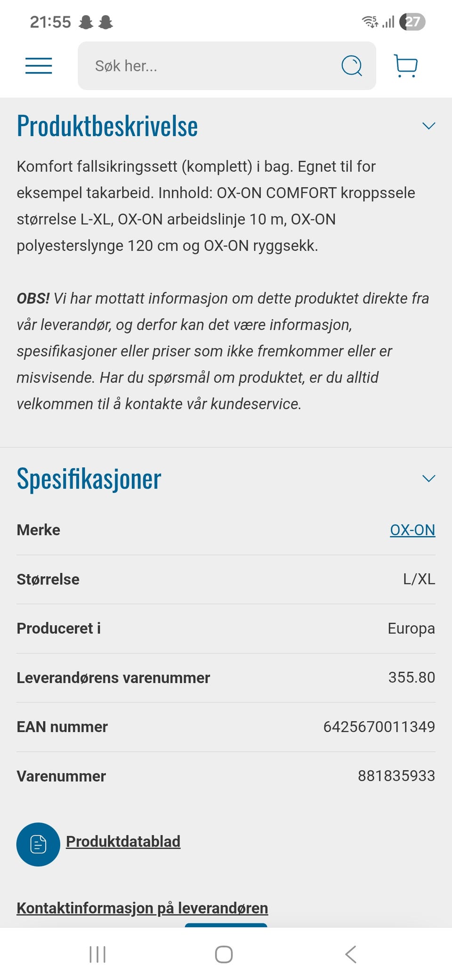Open the hamburger navigation menu
The image size is (452, 980).
39,66
